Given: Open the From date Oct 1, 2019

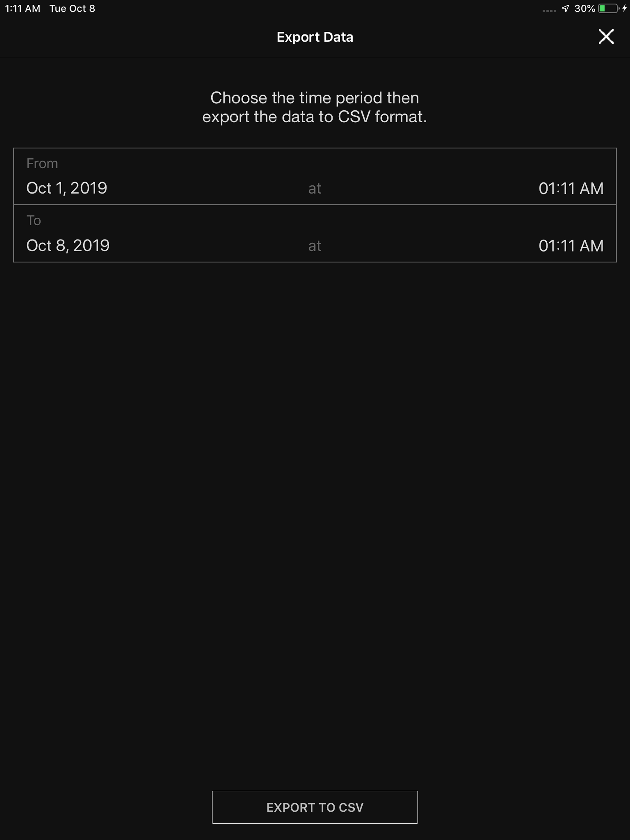Looking at the screenshot, I should (67, 188).
